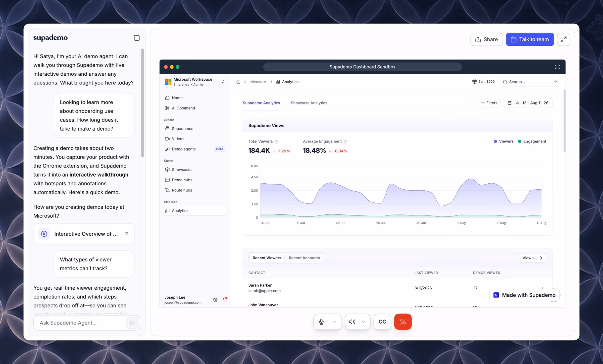Switch to Supademo Analytics tab
This screenshot has width=603, height=364.
(261, 103)
